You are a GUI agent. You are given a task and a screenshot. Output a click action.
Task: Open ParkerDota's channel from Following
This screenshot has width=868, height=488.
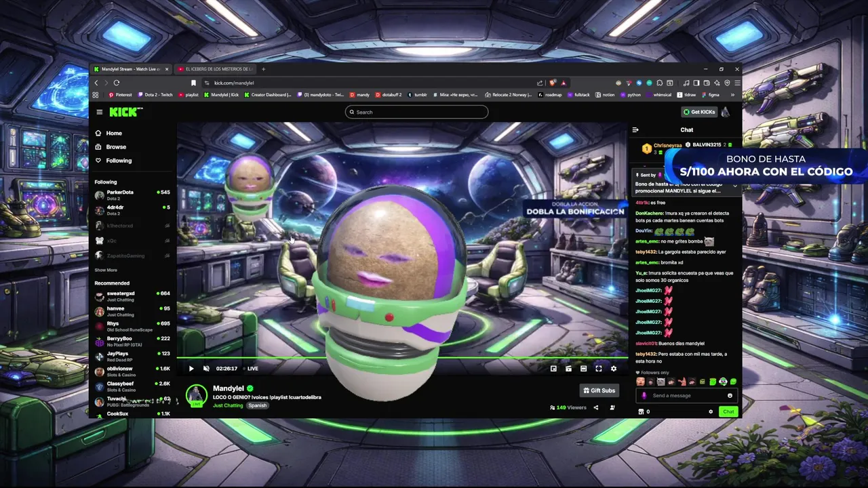(x=132, y=195)
